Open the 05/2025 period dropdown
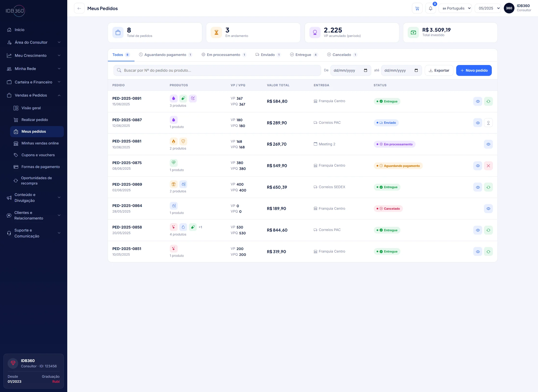Viewport: 538px width, 392px height. (x=488, y=8)
